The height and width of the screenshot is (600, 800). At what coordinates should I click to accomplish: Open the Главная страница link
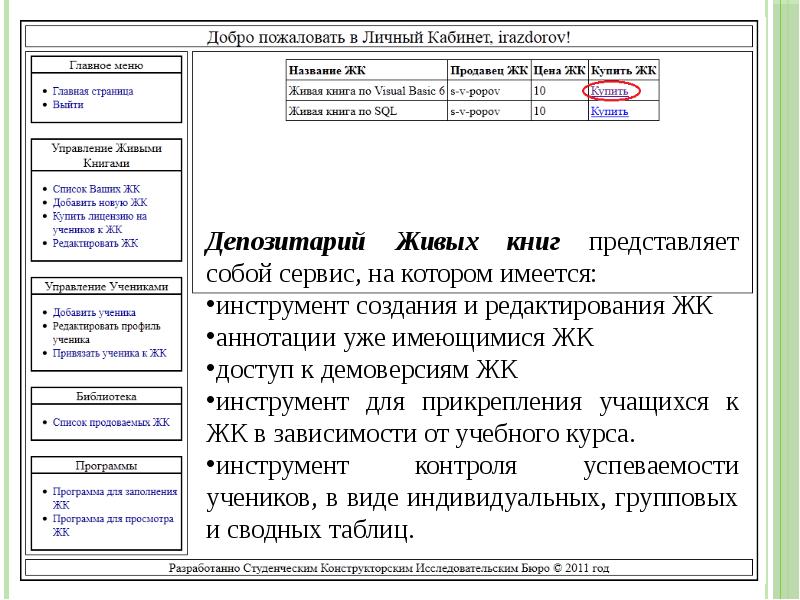point(93,91)
